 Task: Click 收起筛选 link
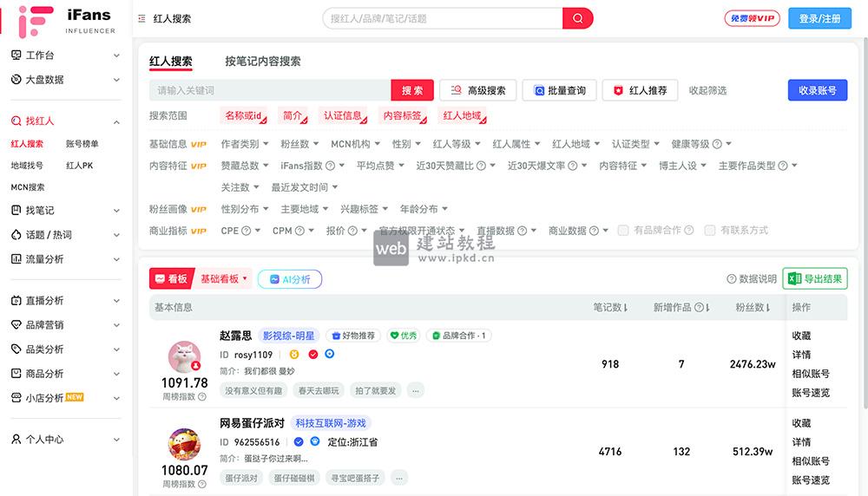point(707,90)
